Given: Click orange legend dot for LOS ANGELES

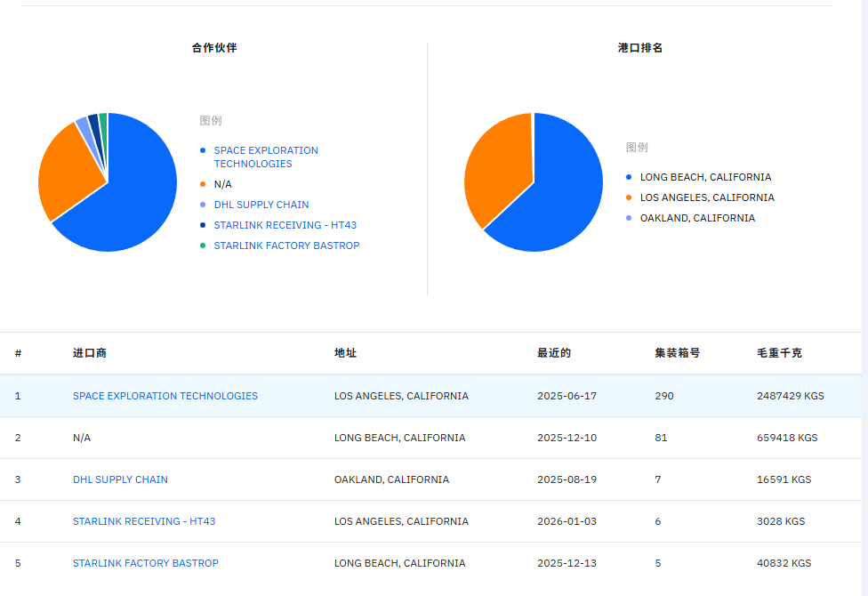Looking at the screenshot, I should click(629, 197).
